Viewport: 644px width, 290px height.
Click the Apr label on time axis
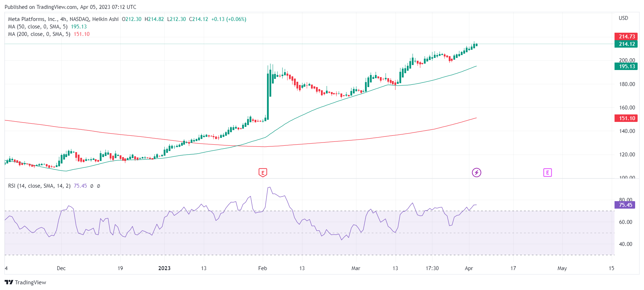coord(469,268)
